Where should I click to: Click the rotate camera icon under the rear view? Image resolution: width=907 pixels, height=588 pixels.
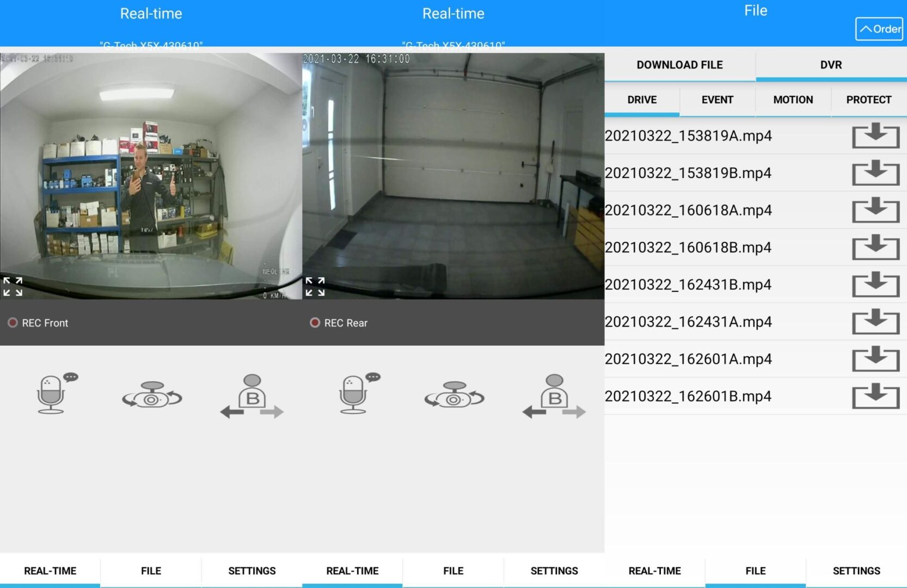pyautogui.click(x=454, y=395)
